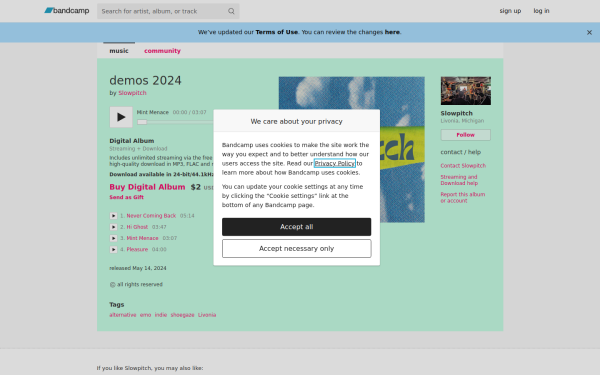This screenshot has width=600, height=375.
Task: Play the Mint Menace track with the big play button
Action: [121, 117]
